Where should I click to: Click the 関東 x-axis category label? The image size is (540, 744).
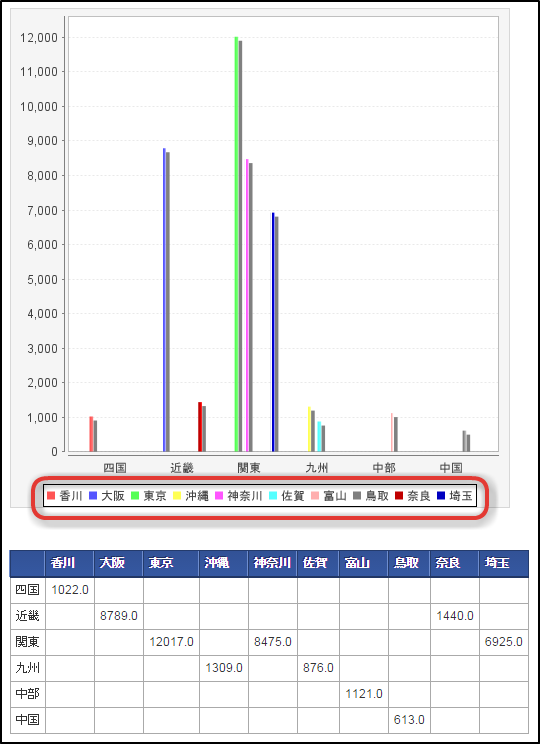[249, 468]
